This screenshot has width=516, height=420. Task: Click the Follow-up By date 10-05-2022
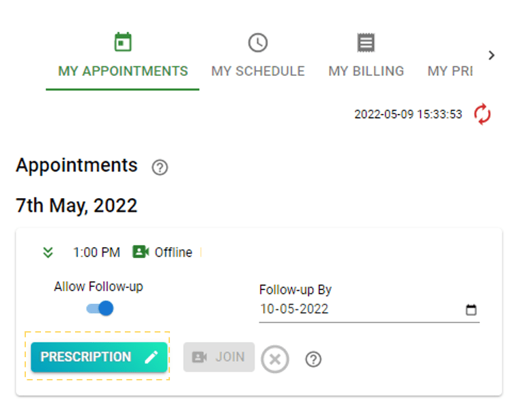point(294,309)
